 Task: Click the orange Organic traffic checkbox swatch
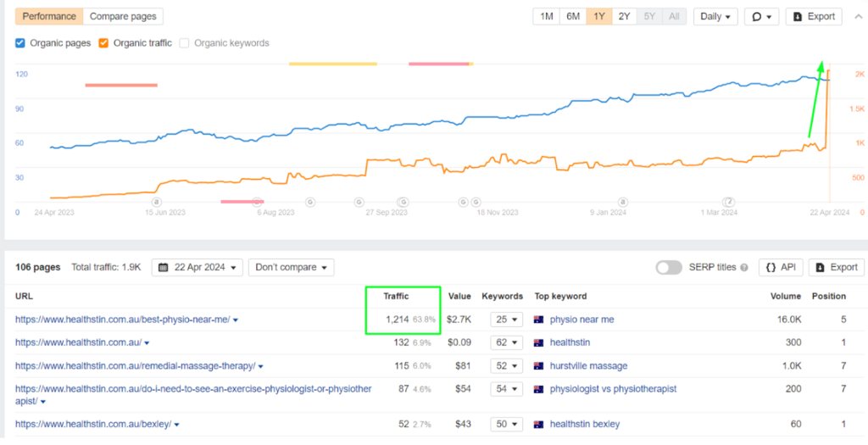pyautogui.click(x=104, y=43)
